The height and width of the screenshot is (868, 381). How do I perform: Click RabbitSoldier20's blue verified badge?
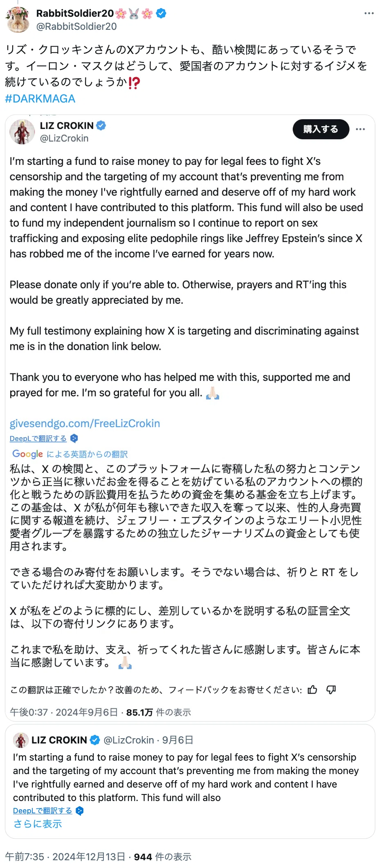coord(161,13)
